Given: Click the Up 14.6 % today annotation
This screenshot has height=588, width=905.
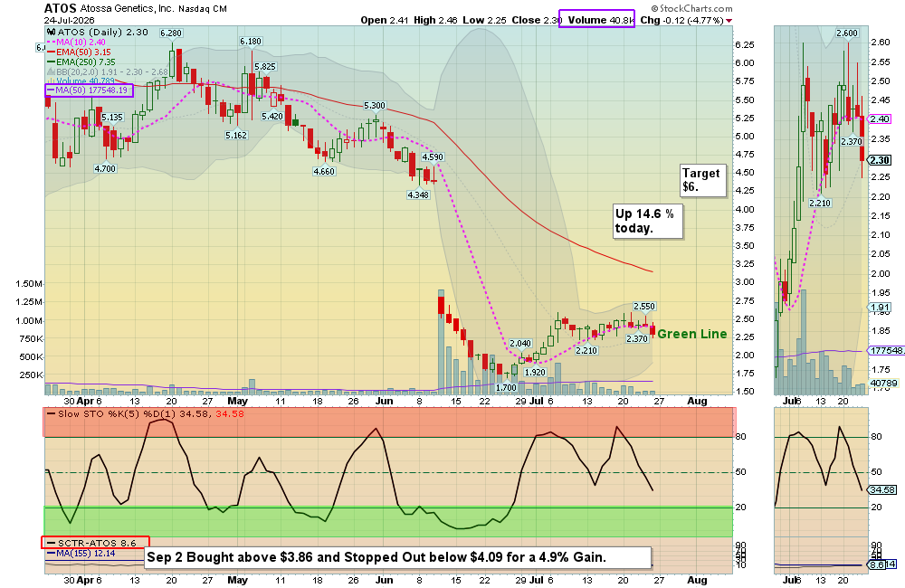Looking at the screenshot, I should pos(647,221).
